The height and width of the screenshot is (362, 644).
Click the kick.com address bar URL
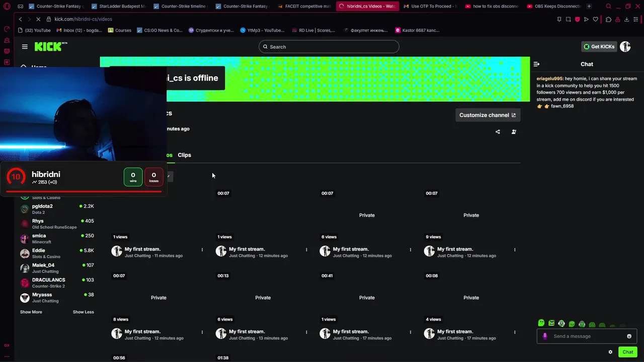tap(84, 19)
